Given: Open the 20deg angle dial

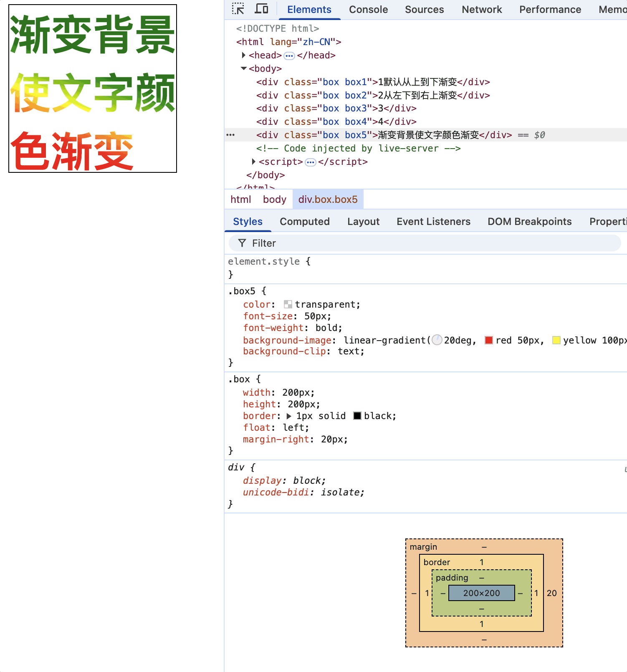Looking at the screenshot, I should [437, 340].
